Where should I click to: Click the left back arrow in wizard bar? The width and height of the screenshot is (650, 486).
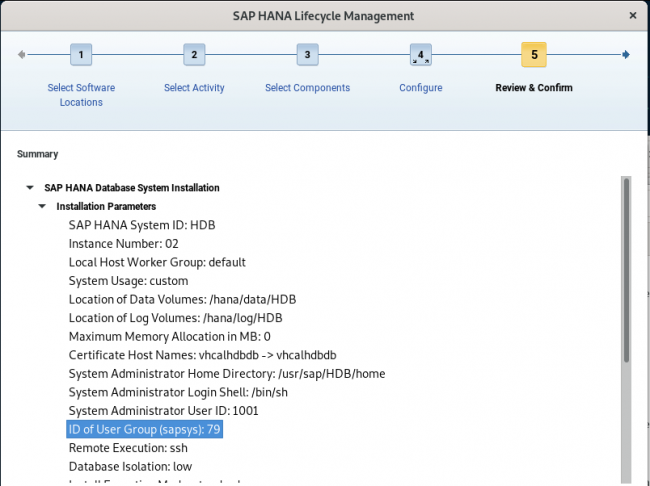click(x=22, y=55)
